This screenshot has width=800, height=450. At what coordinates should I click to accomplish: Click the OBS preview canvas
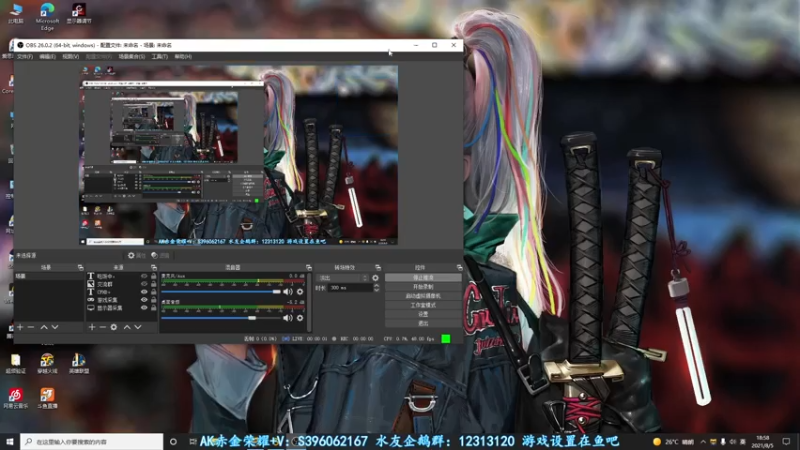(238, 155)
